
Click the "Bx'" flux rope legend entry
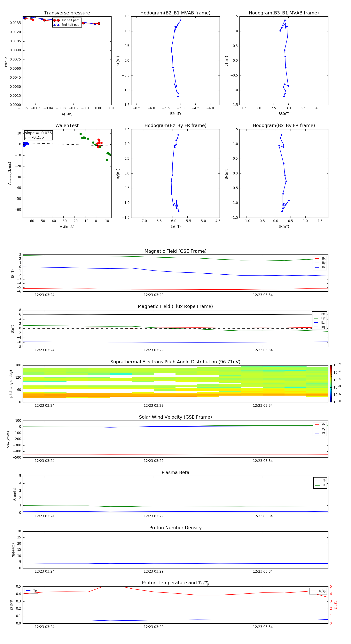(320, 314)
